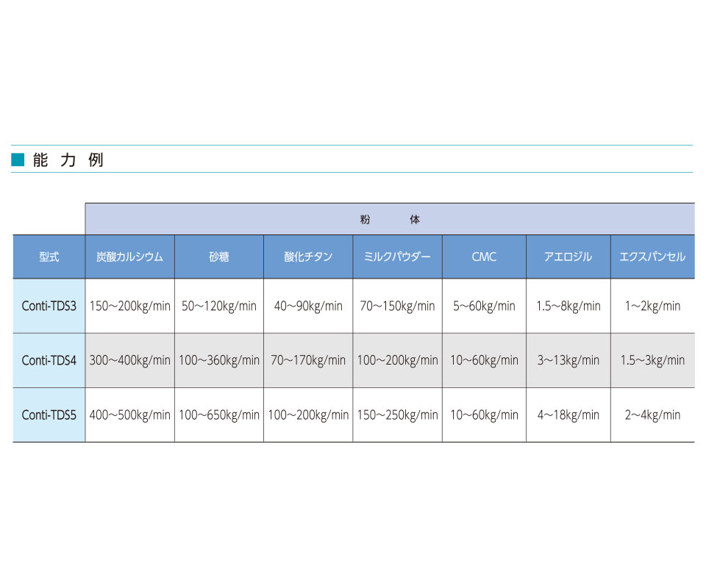Click the 50~120kg/min cell

pos(219,306)
